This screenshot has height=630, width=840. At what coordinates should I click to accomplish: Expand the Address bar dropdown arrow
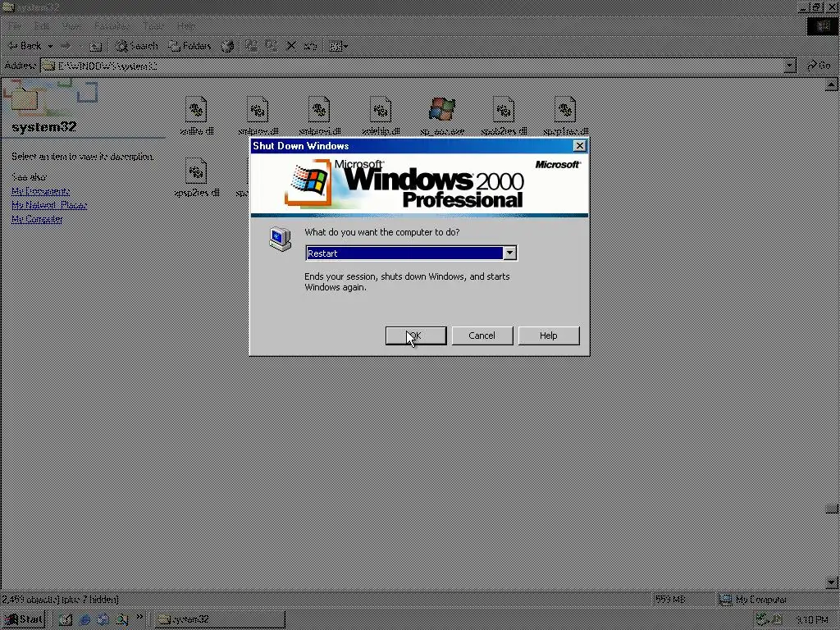[x=790, y=66]
